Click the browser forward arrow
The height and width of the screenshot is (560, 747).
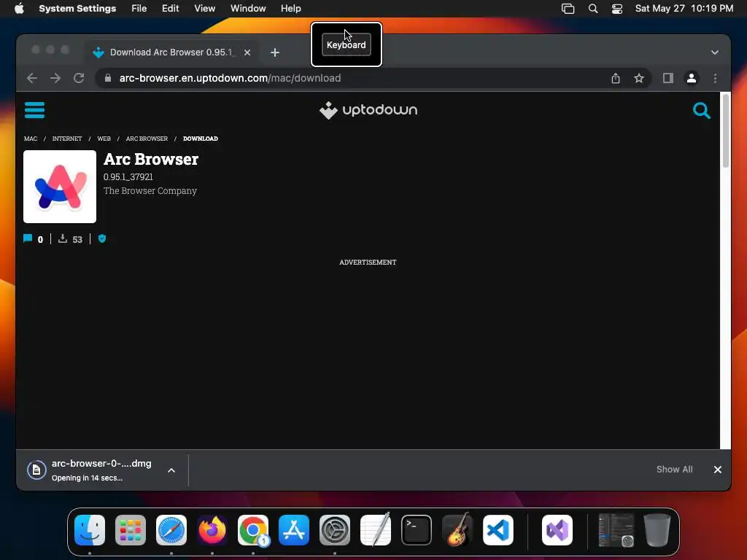55,78
